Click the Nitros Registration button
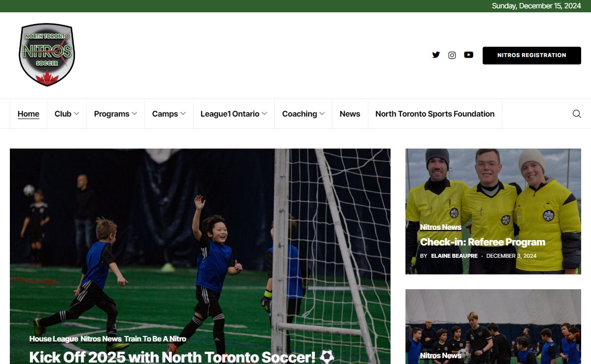Screen dimensions: 591x364 pos(532,55)
